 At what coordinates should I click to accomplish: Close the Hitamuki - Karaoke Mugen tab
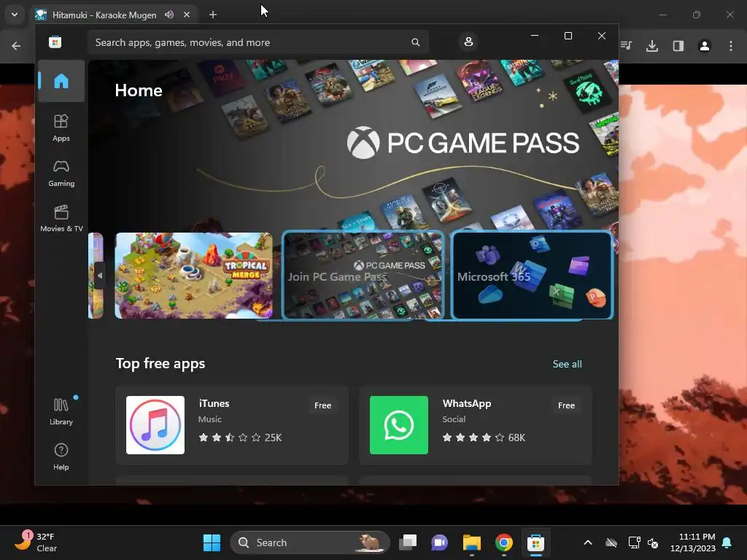[187, 15]
